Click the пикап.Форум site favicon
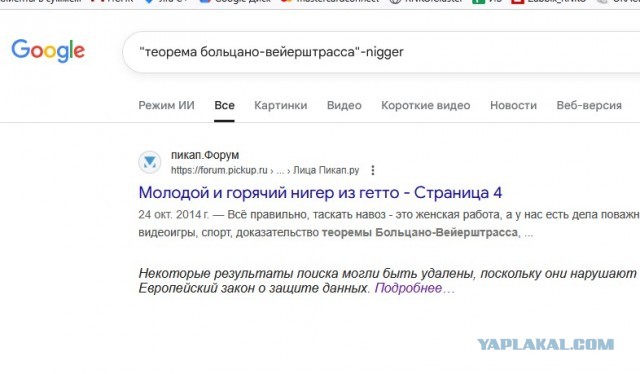This screenshot has width=640, height=374. point(149,162)
